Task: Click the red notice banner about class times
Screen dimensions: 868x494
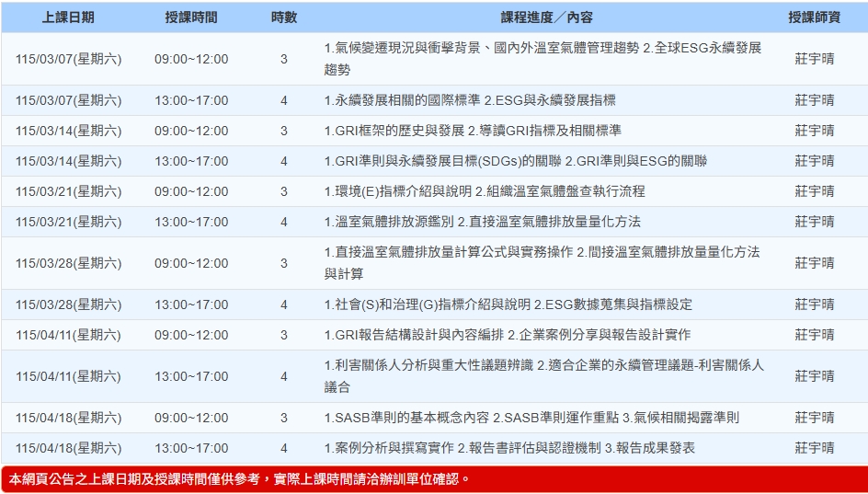Action: tap(434, 479)
